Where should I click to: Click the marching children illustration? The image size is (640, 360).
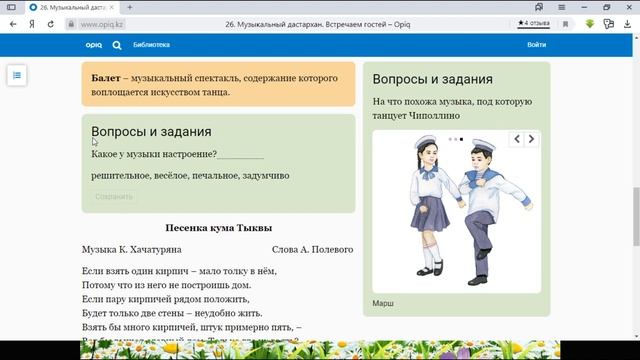point(471,210)
